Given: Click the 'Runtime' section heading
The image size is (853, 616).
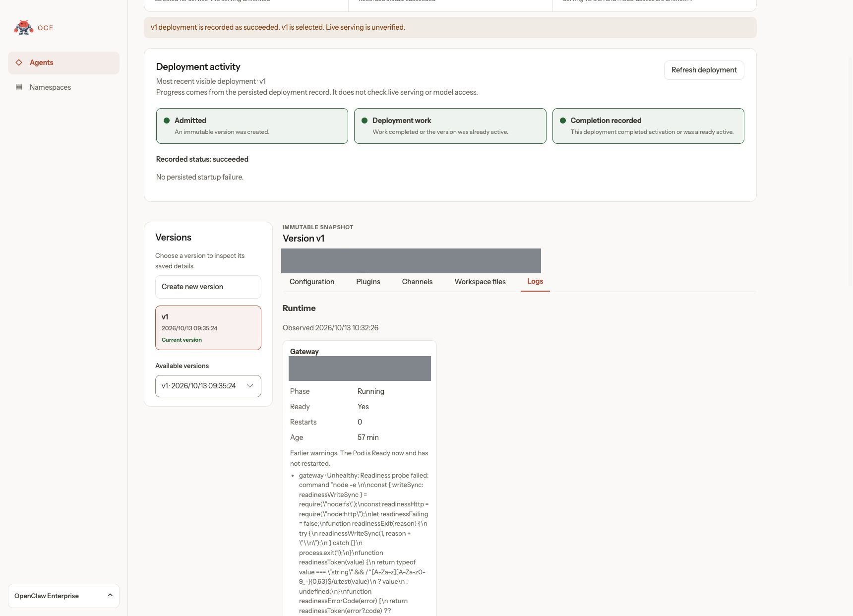Looking at the screenshot, I should (299, 308).
